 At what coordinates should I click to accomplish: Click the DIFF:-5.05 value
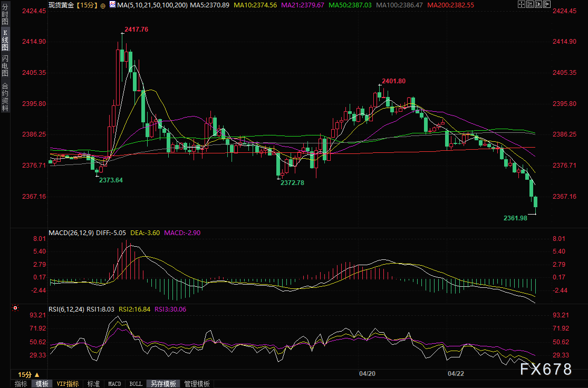click(111, 233)
